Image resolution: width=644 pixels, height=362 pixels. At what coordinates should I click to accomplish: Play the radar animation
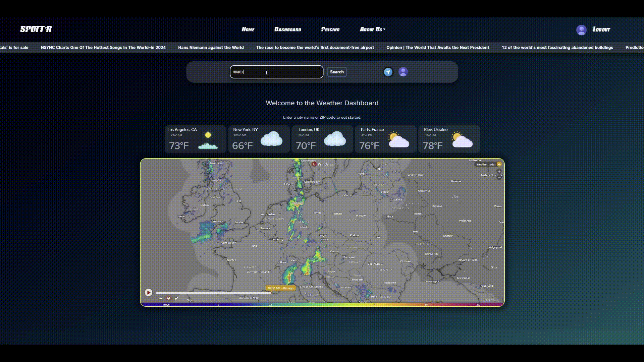[x=148, y=293]
